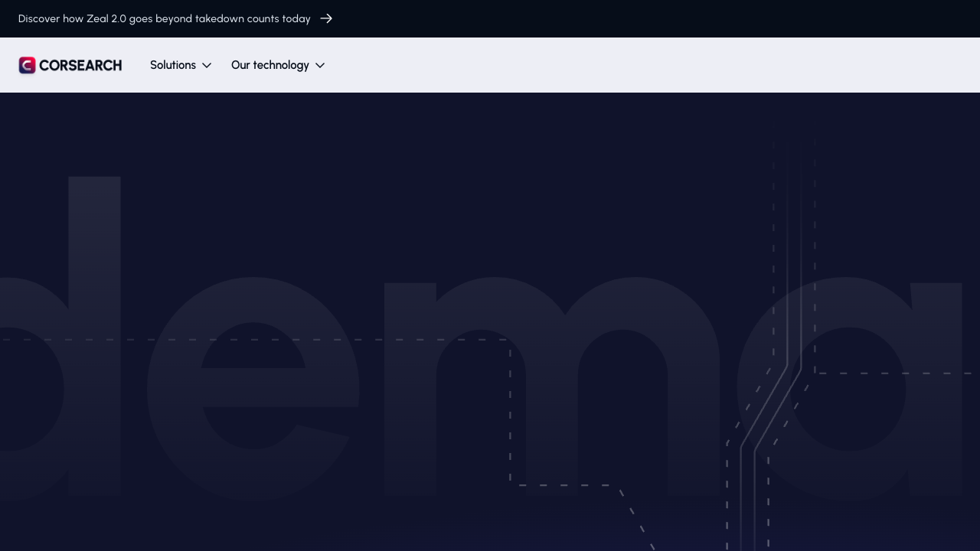This screenshot has width=980, height=551.
Task: Expand the Our technology chevron arrow
Action: pyautogui.click(x=320, y=66)
